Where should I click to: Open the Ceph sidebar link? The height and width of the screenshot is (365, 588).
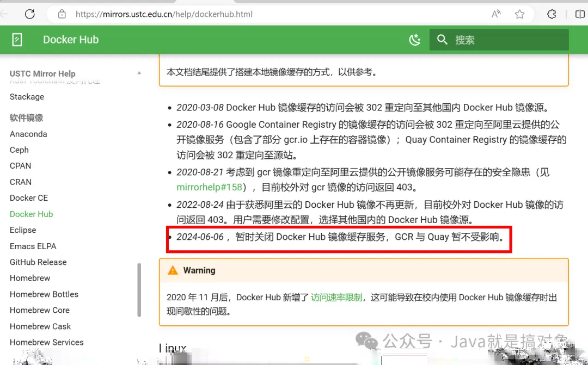click(x=19, y=150)
